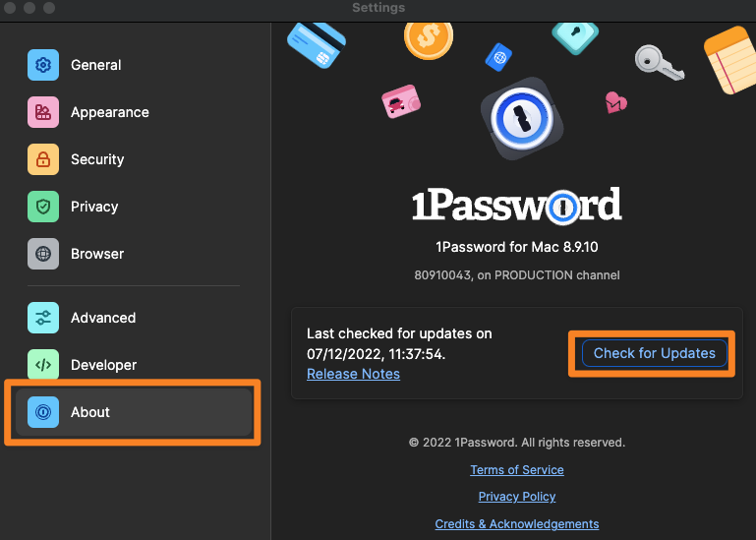Open the Advanced settings label
The height and width of the screenshot is (540, 756).
pyautogui.click(x=103, y=318)
